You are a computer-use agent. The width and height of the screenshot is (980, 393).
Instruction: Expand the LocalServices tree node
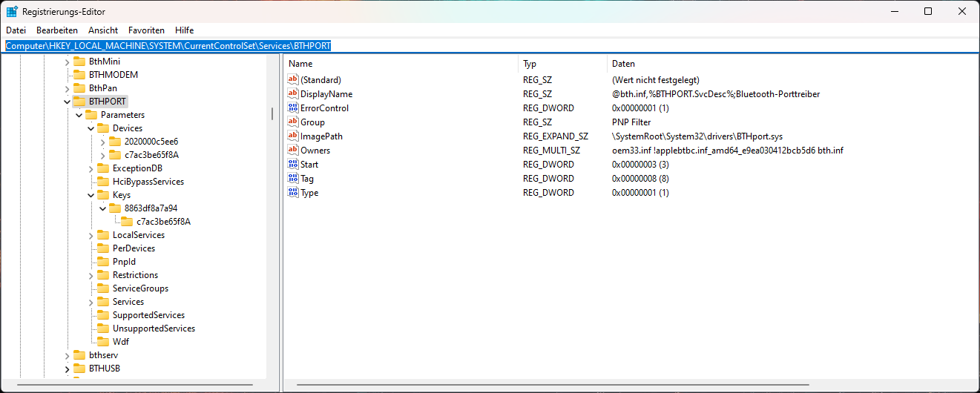(x=91, y=235)
